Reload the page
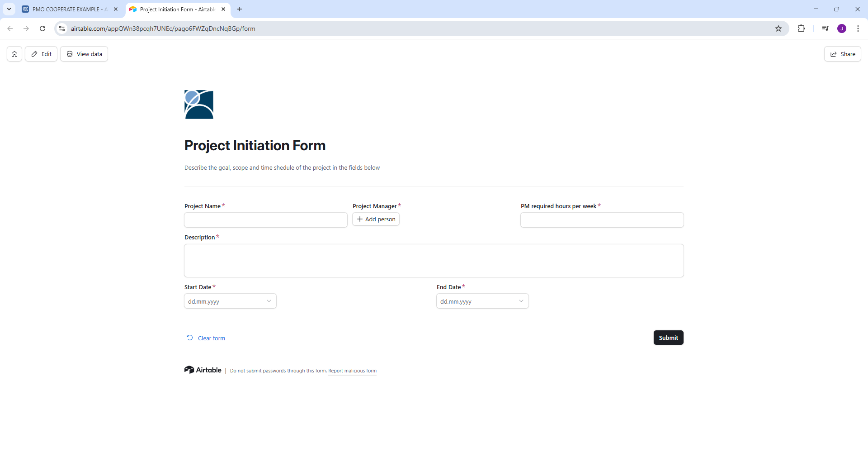Viewport: 868px width, 467px height. (42, 29)
